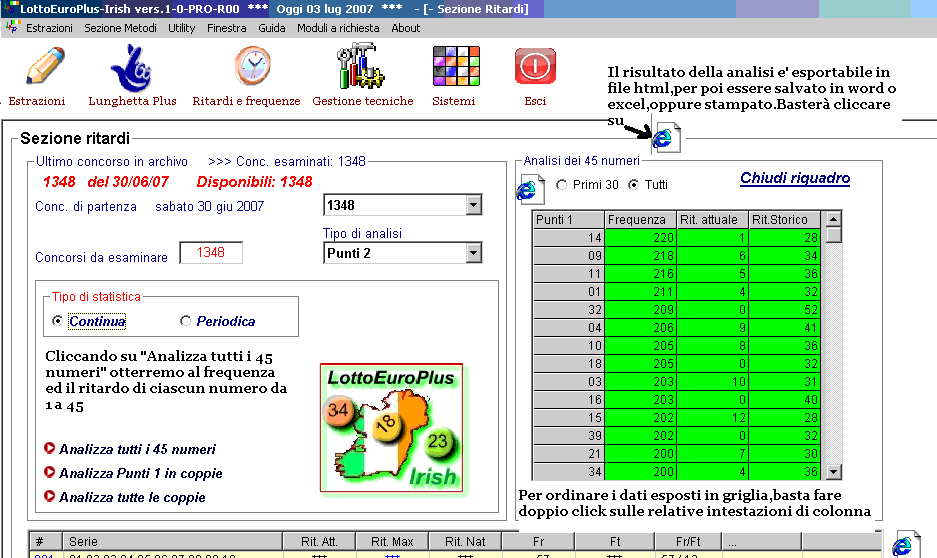The image size is (937, 558).
Task: Open the Estrazioni pencil toolbar icon
Action: tap(45, 66)
